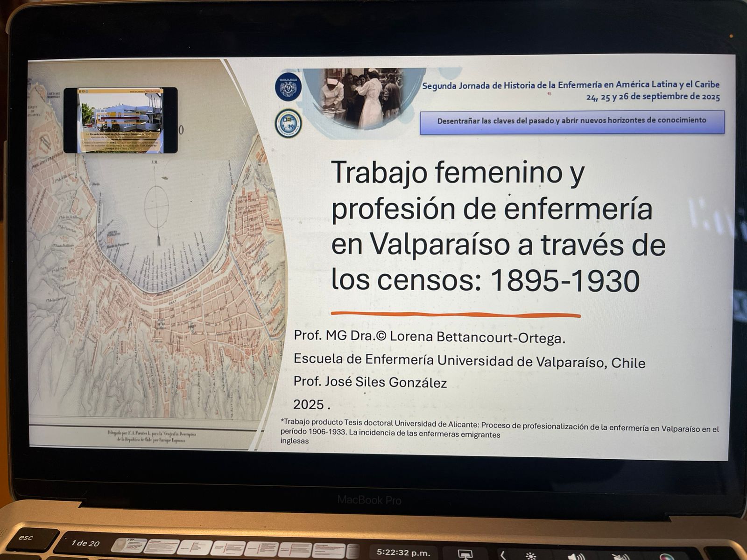The image size is (747, 560).
Task: Tap the 5:22:32 p.m. clock on Touch Bar
Action: (403, 553)
